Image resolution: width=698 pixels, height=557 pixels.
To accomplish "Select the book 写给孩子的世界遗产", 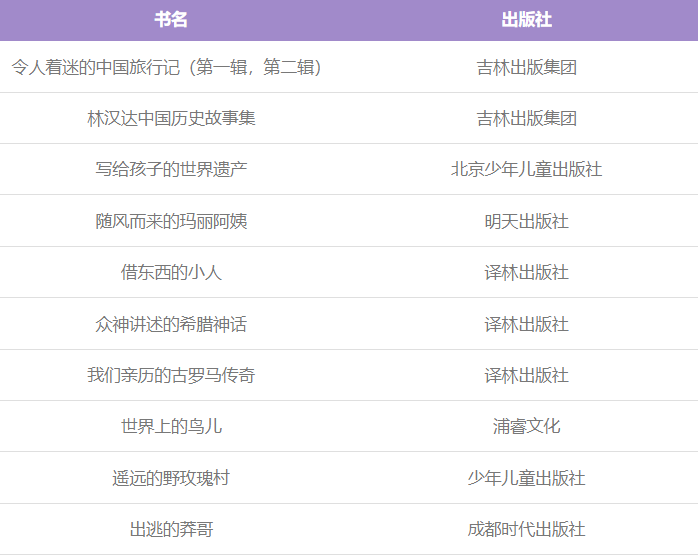I will pyautogui.click(x=171, y=169).
